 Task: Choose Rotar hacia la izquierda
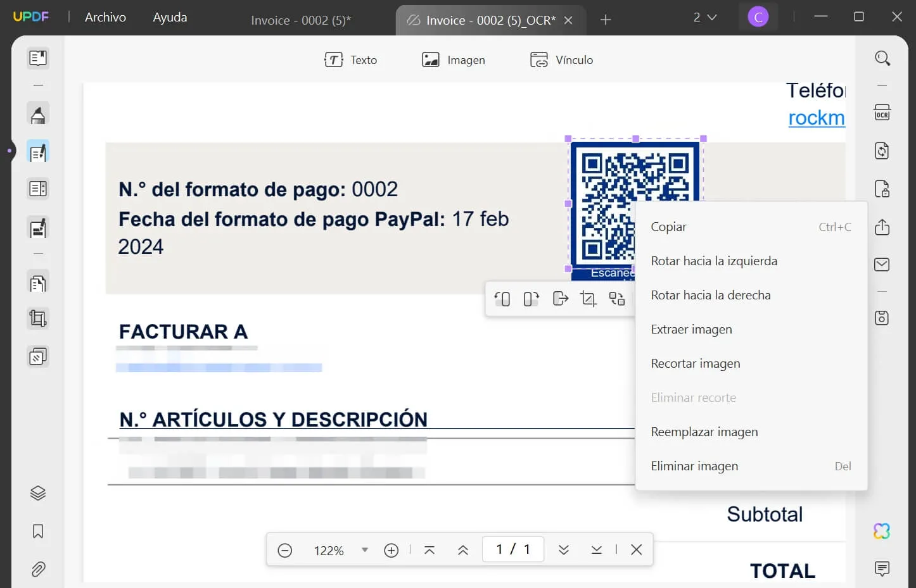tap(751, 261)
